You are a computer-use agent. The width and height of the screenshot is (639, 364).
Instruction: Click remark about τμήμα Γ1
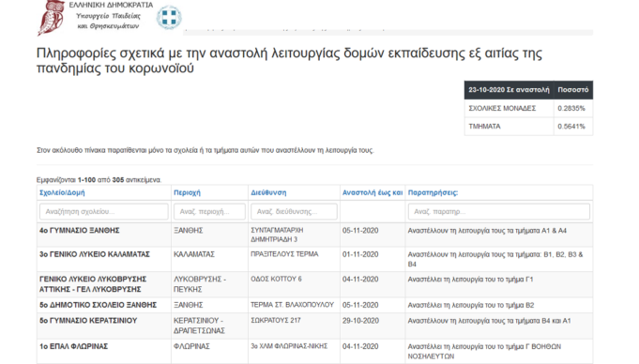click(470, 280)
